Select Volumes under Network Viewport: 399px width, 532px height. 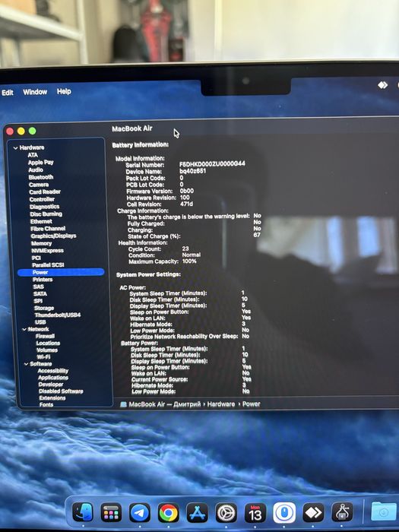pyautogui.click(x=47, y=350)
